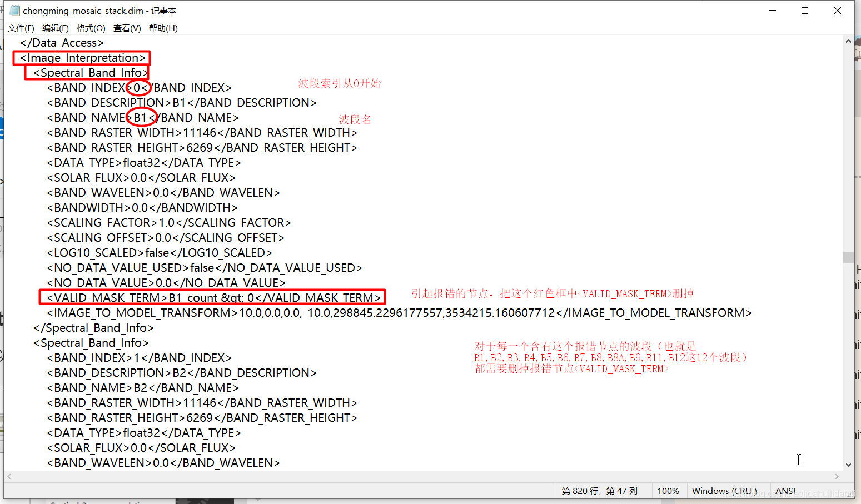Screen dimensions: 861x504
Task: Click the second <Spectral_Band_Info> opening tag
Action: (x=91, y=343)
